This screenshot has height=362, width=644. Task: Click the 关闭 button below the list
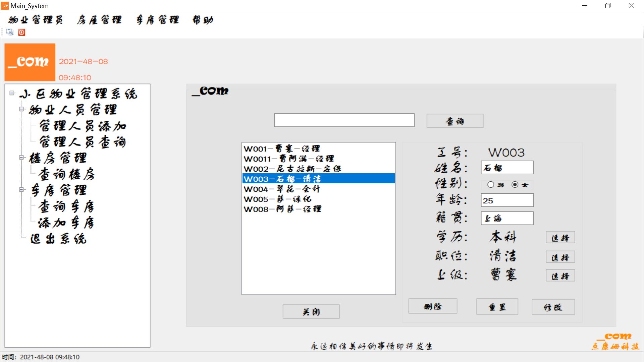311,312
